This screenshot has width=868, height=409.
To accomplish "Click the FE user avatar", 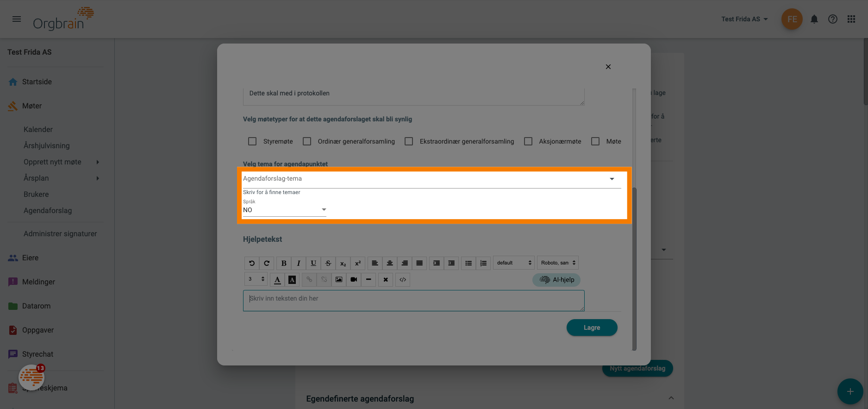I will [792, 19].
